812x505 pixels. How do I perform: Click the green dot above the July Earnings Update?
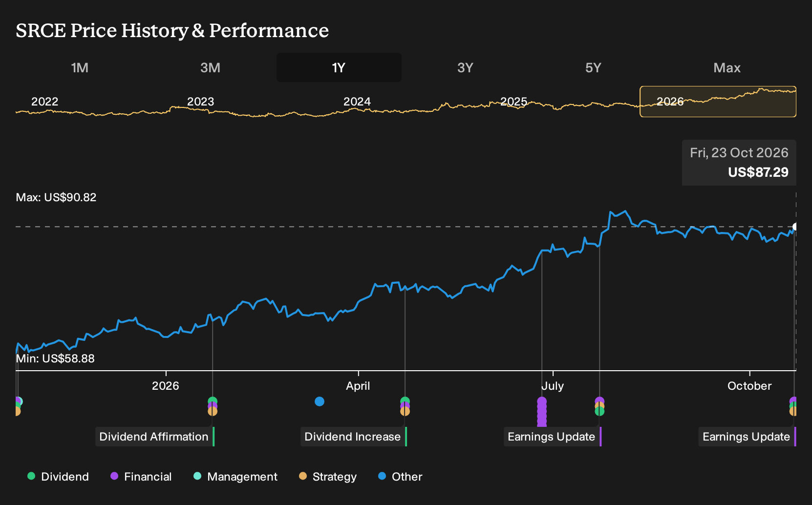(599, 412)
